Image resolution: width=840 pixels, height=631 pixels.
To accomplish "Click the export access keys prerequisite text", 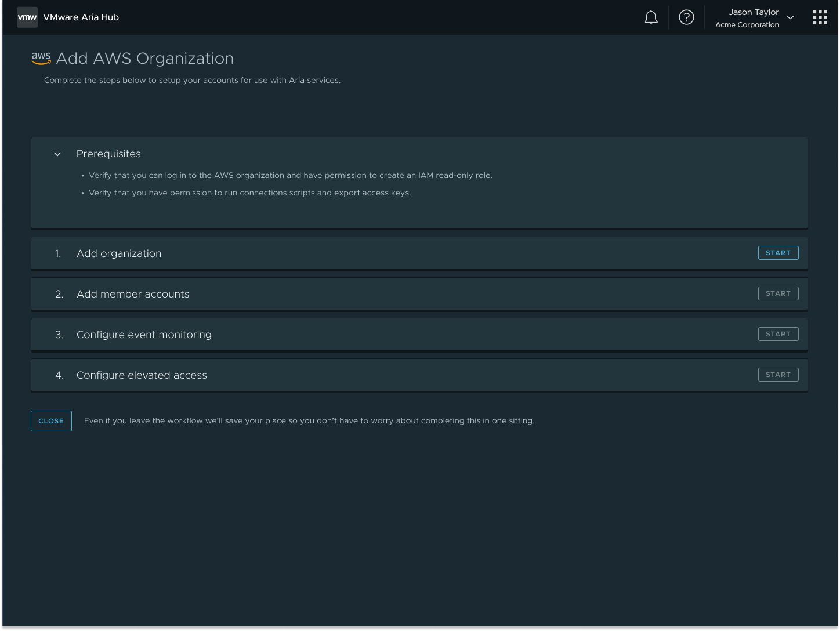I will [x=250, y=193].
